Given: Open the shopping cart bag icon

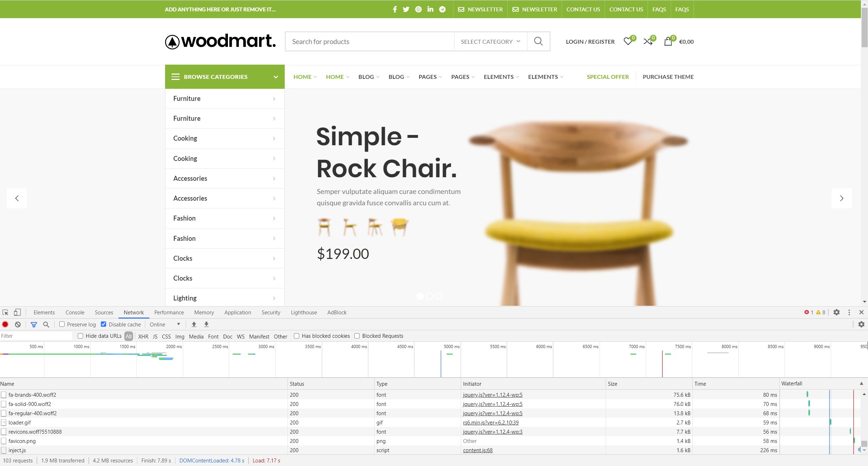Looking at the screenshot, I should [668, 42].
